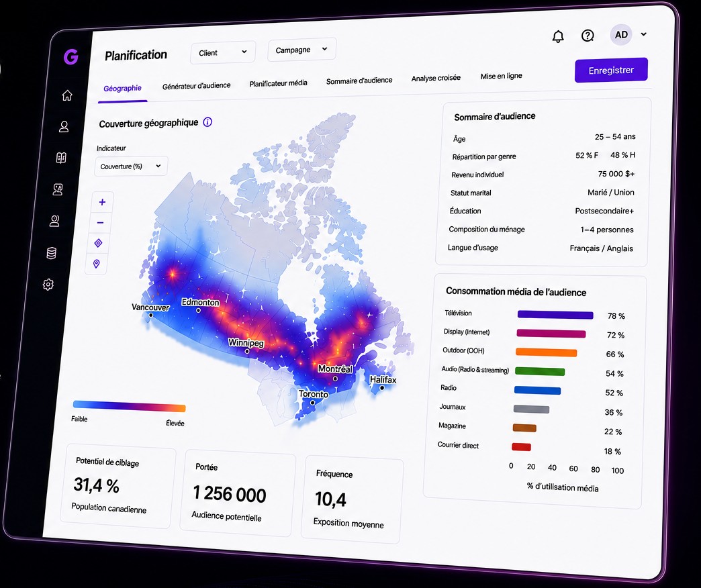Click the Fréquence card
The image size is (701, 588).
pyautogui.click(x=353, y=499)
